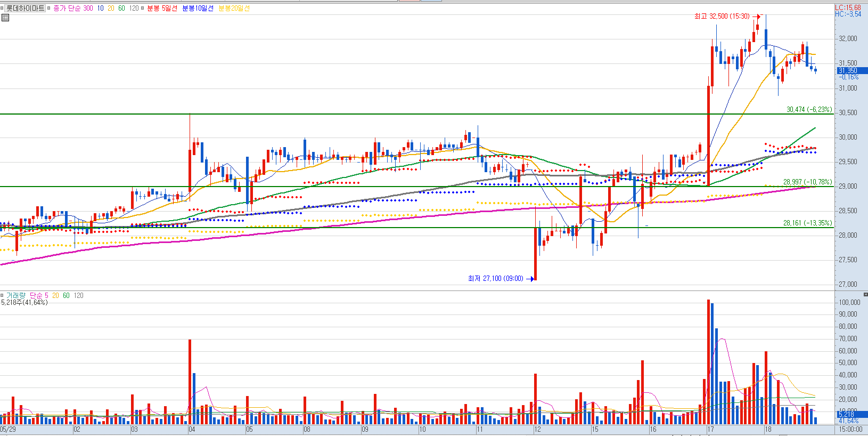Select the green 60 moving average label in price legend

[121, 8]
